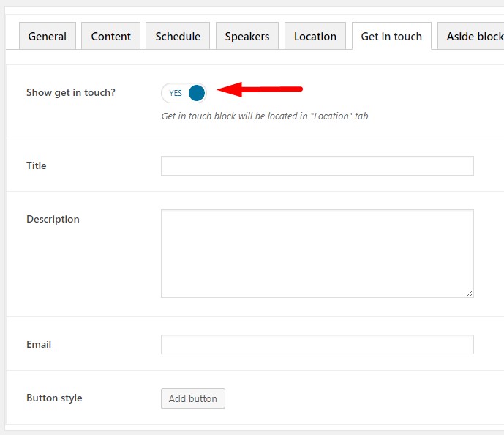Click the Button style label

coord(54,398)
